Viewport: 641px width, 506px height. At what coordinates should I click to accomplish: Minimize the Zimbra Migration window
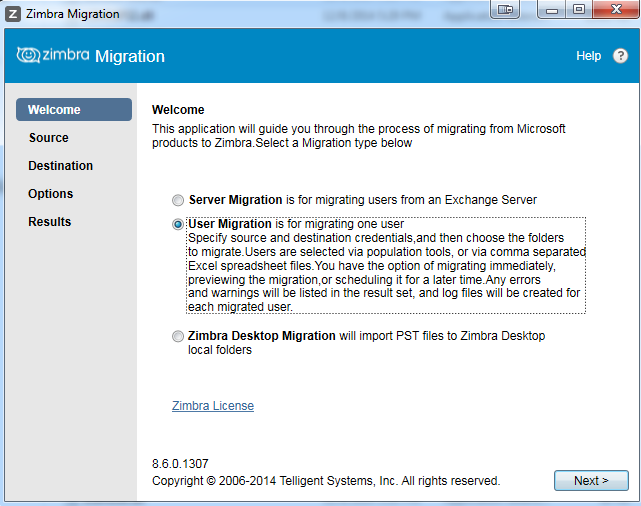(x=550, y=10)
